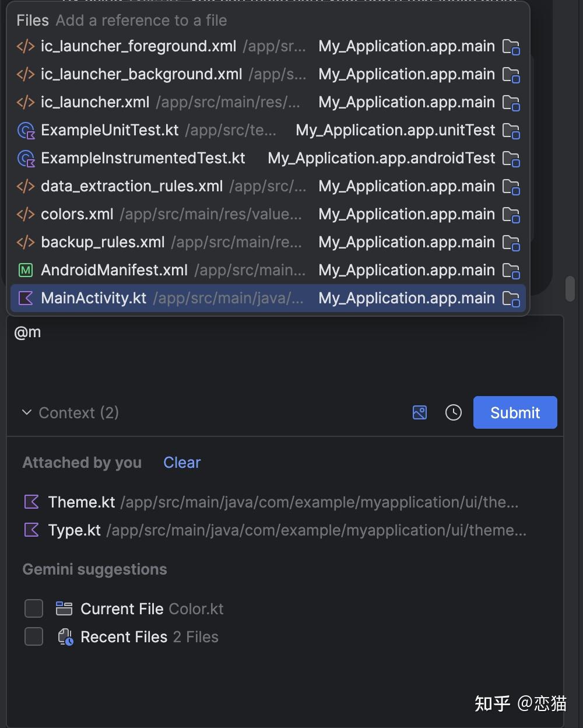Click the chevron beside Context label
This screenshot has width=583, height=728.
pos(26,412)
